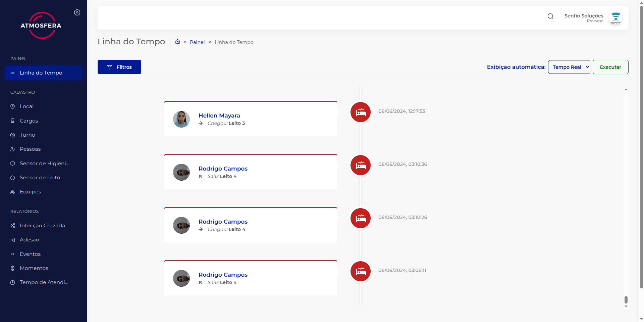This screenshot has height=322, width=644.
Task: Click the ATMOSFERA logo
Action: tap(41, 26)
